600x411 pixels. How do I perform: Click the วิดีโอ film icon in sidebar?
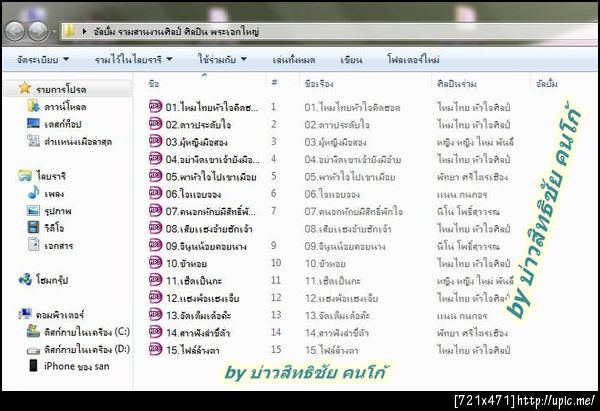point(33,227)
